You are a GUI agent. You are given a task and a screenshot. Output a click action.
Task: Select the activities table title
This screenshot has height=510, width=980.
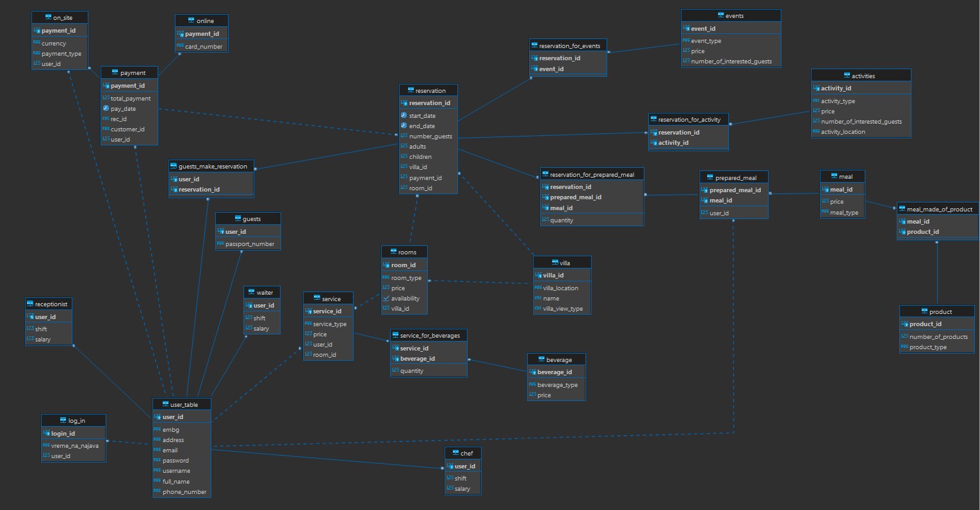tap(862, 76)
